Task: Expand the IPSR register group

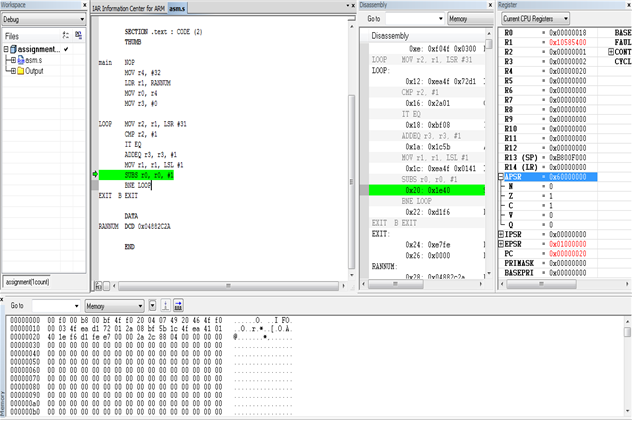Action: (501, 234)
